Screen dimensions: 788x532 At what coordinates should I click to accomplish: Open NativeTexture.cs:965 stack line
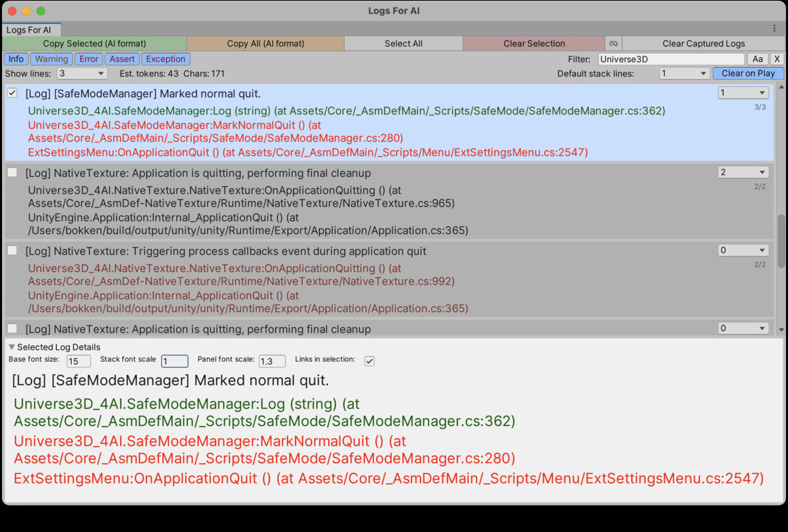pos(241,197)
